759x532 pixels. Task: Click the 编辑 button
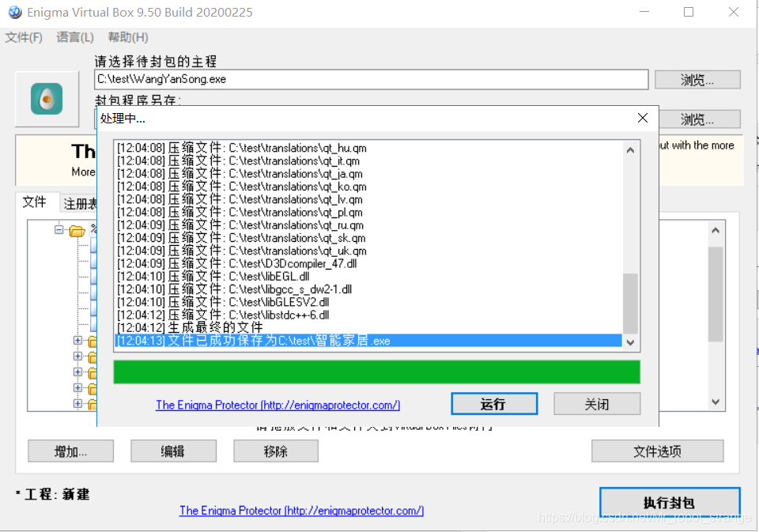[x=173, y=451]
